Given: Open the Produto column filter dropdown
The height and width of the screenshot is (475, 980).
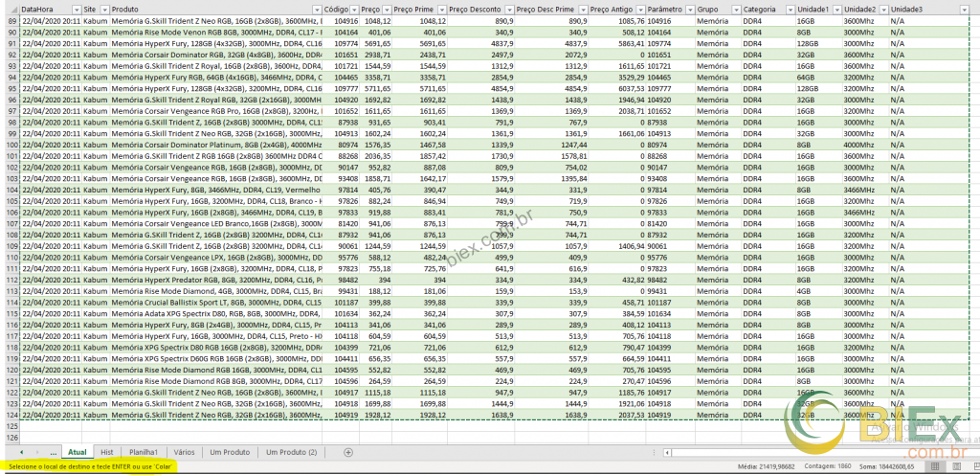Looking at the screenshot, I should (317, 10).
